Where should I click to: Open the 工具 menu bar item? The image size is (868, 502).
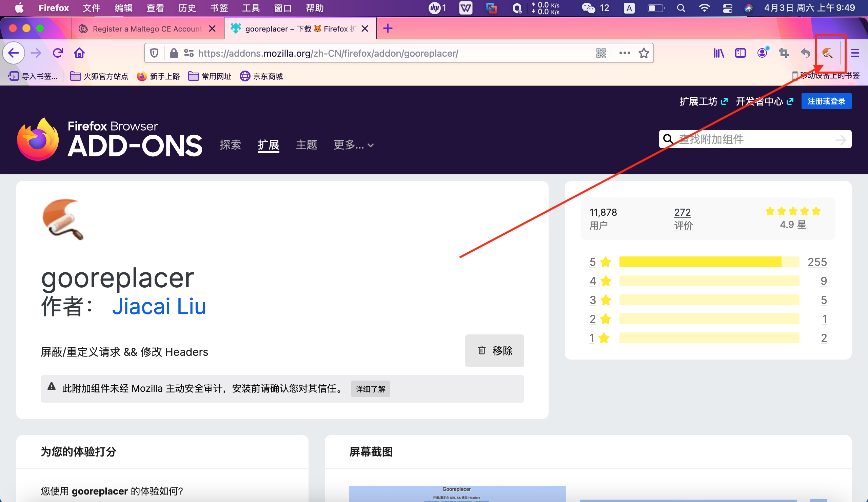tap(251, 8)
